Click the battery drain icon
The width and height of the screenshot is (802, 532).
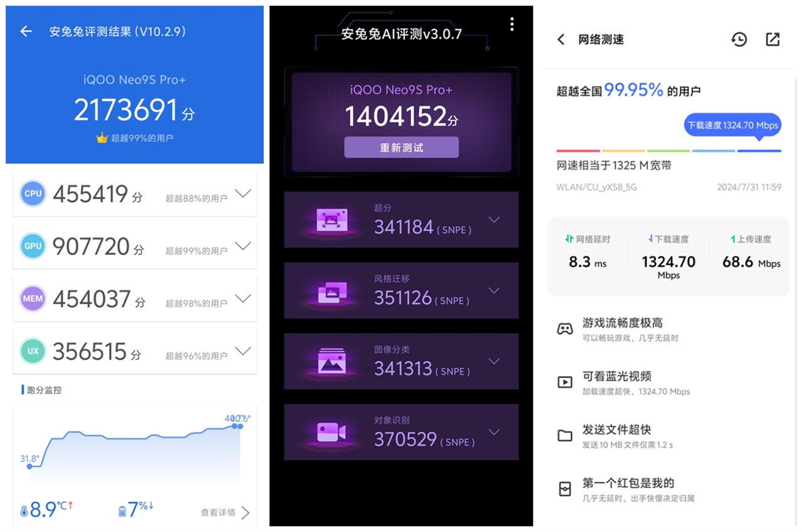[x=122, y=512]
